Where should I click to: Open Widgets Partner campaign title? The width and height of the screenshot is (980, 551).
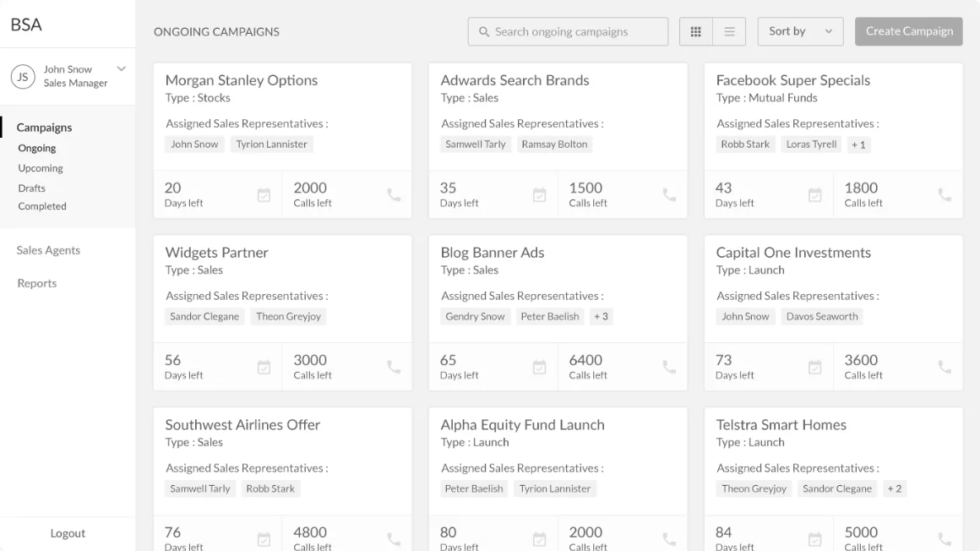[x=217, y=253]
